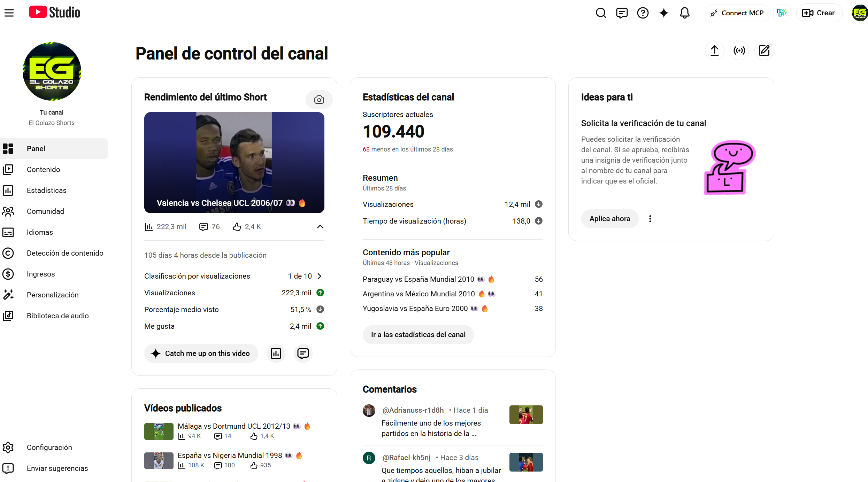The image size is (868, 482).
Task: Open Argentina vs México Mundial 2010 video
Action: click(429, 294)
